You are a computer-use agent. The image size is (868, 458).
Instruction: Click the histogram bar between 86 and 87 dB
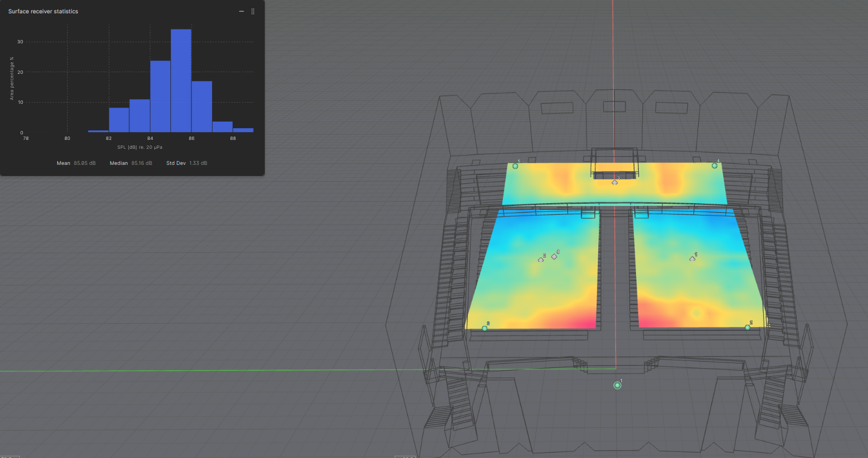[x=202, y=107]
